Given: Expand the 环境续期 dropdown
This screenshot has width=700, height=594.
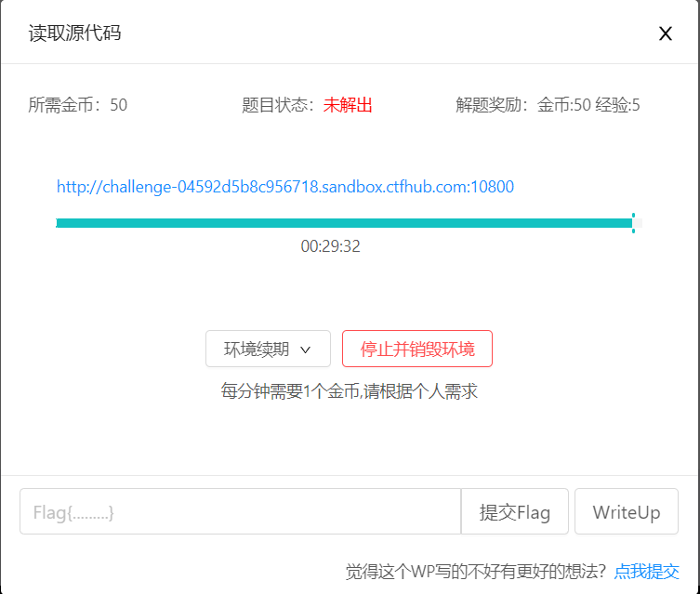Looking at the screenshot, I should 268,350.
